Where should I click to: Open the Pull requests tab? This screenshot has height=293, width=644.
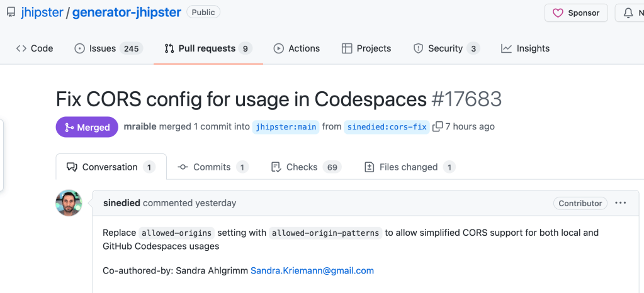click(x=208, y=48)
